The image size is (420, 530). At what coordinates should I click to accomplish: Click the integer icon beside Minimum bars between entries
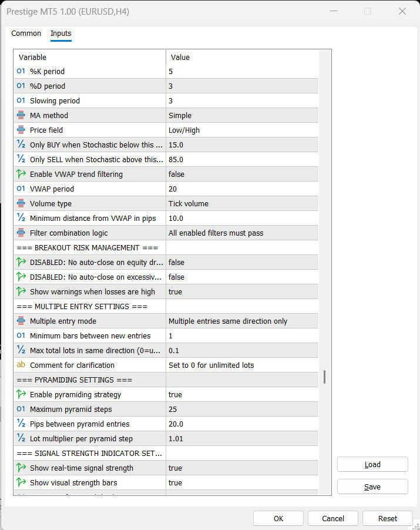point(21,336)
